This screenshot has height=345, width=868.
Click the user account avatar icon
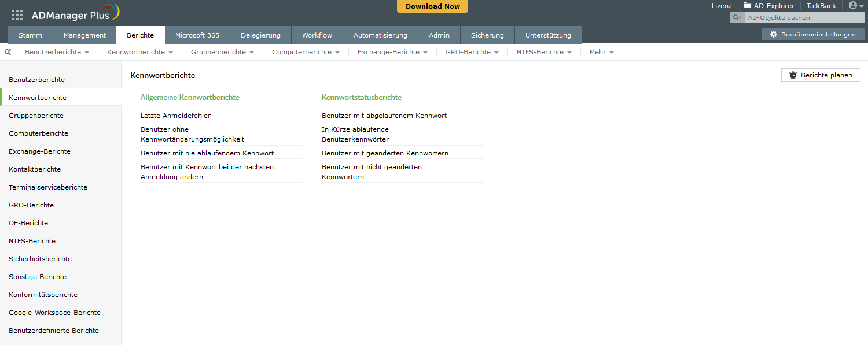(x=853, y=5)
